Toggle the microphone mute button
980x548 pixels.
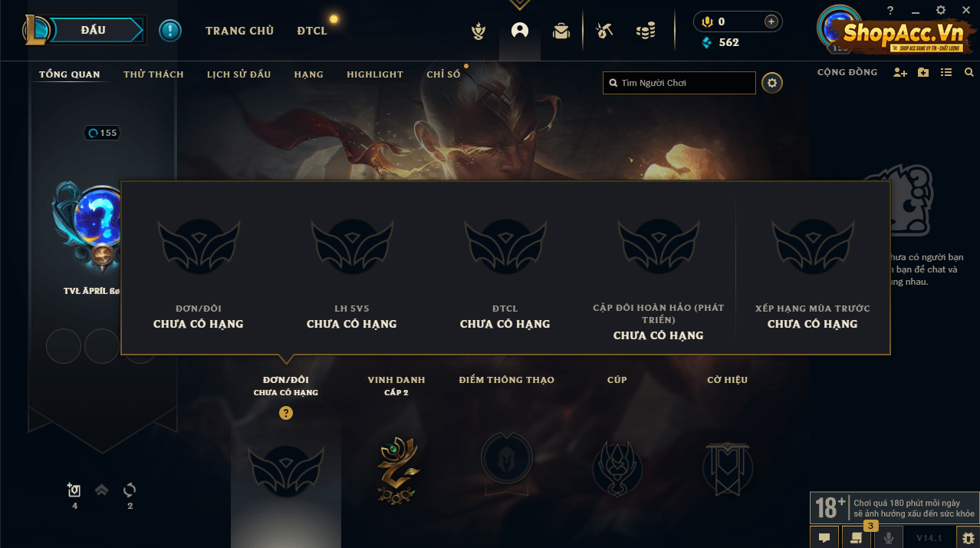(890, 538)
